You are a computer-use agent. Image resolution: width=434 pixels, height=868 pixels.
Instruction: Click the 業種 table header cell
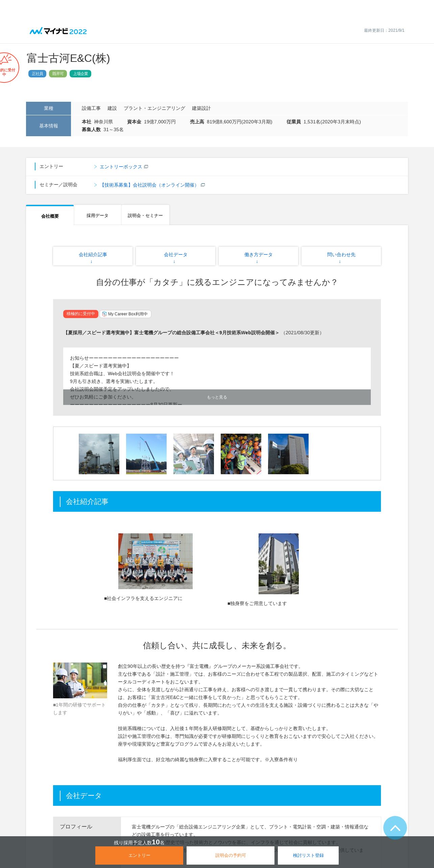(48, 108)
